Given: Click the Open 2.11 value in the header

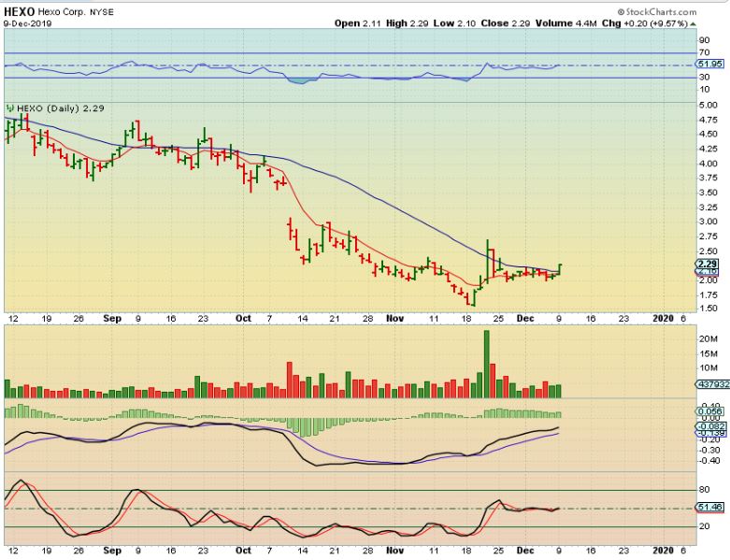Looking at the screenshot, I should [x=356, y=23].
